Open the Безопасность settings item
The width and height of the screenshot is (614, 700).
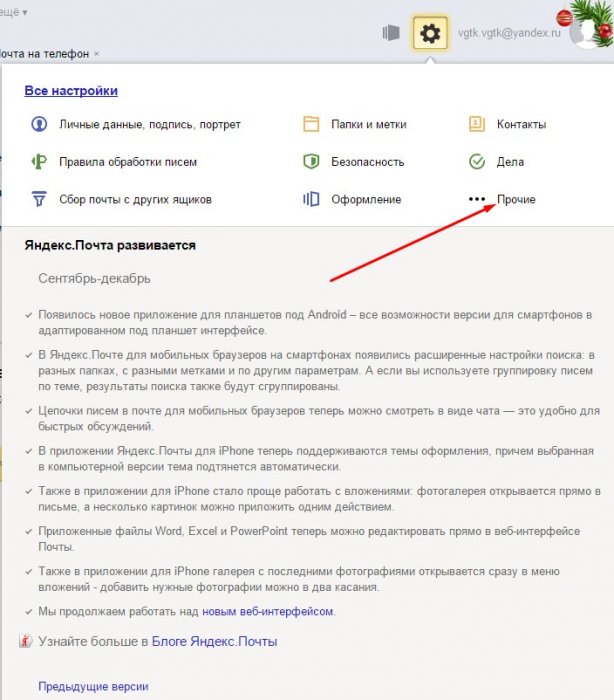pyautogui.click(x=367, y=162)
